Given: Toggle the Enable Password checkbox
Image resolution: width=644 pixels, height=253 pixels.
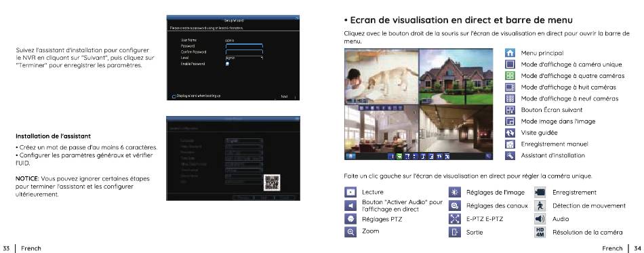Looking at the screenshot, I should pos(227,64).
